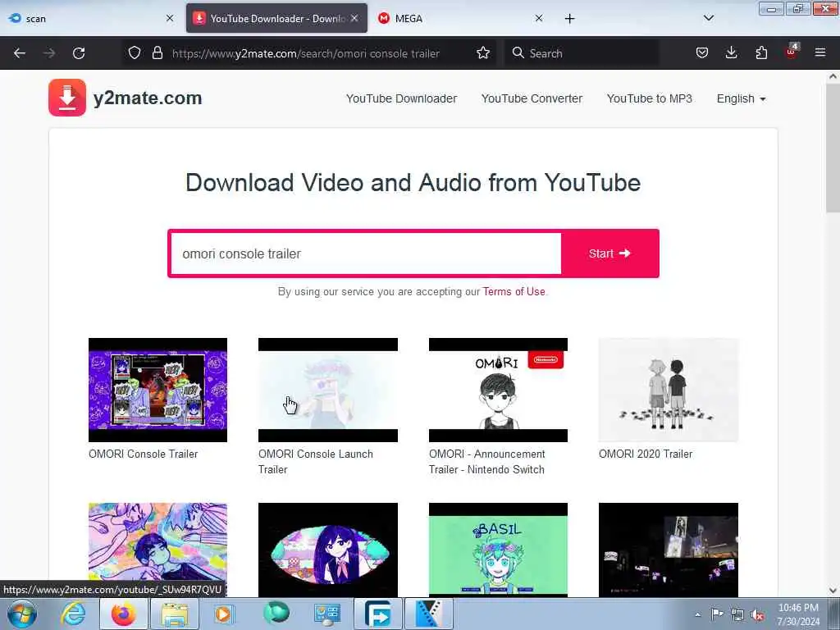
Task: Click the OMORI 2020 Trailer title
Action: tap(646, 454)
